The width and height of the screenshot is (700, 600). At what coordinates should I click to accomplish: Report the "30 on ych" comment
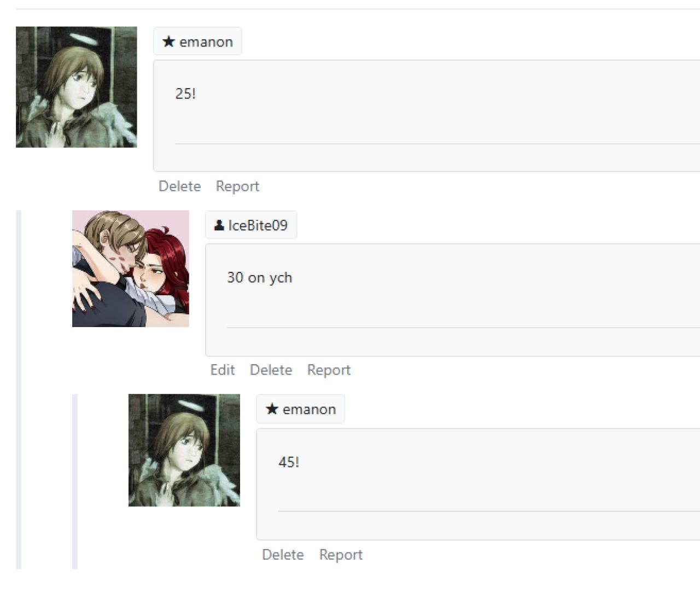[329, 370]
